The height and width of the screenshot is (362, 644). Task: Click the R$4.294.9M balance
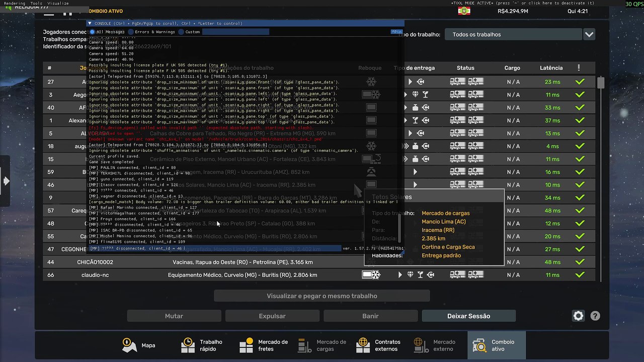(x=513, y=11)
